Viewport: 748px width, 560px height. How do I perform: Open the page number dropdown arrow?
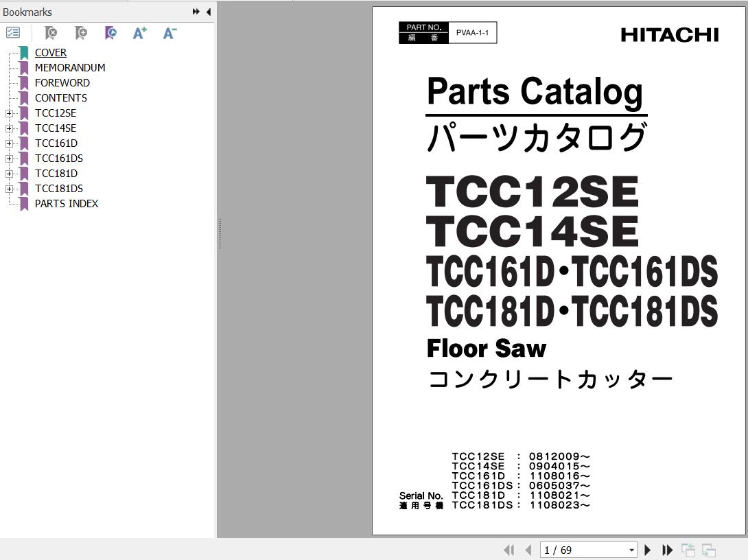631,550
